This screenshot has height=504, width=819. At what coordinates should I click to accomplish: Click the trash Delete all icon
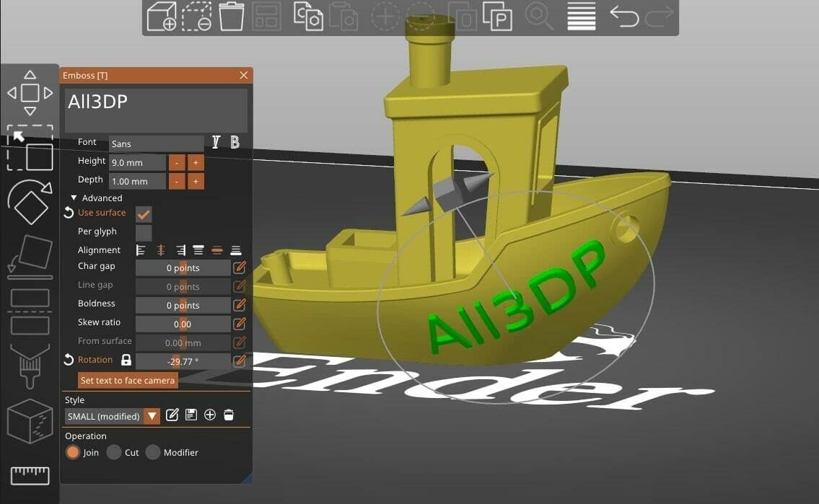tap(232, 17)
